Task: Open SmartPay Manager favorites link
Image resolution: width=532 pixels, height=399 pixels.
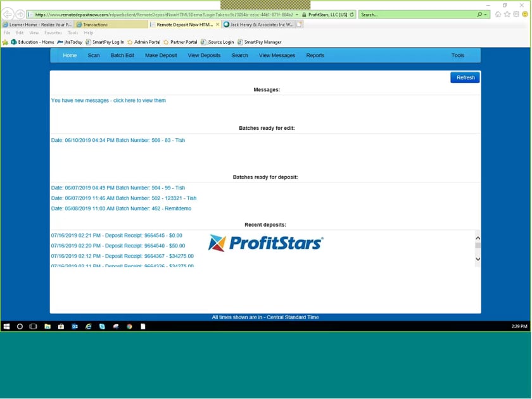Action: (260, 42)
